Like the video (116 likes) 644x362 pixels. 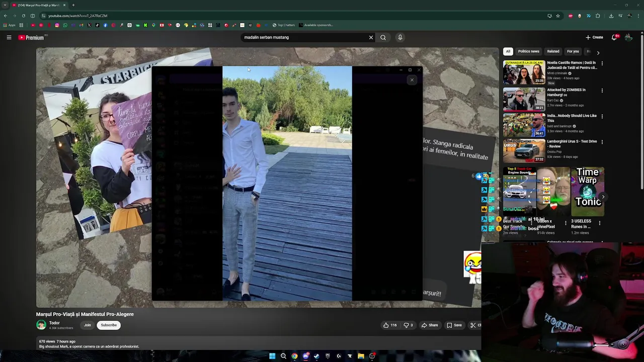(x=390, y=325)
